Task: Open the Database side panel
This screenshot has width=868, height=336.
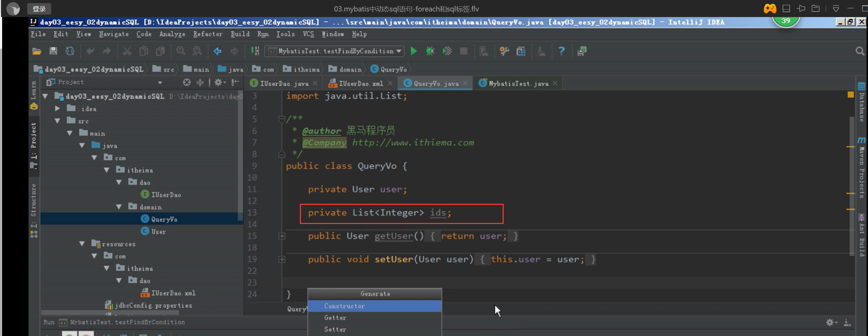Action: tap(862, 103)
